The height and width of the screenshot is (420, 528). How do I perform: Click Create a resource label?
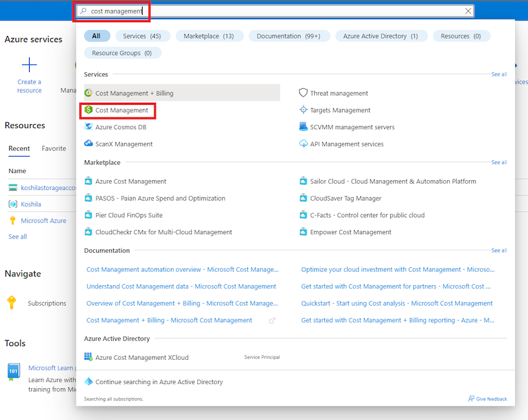pyautogui.click(x=29, y=86)
